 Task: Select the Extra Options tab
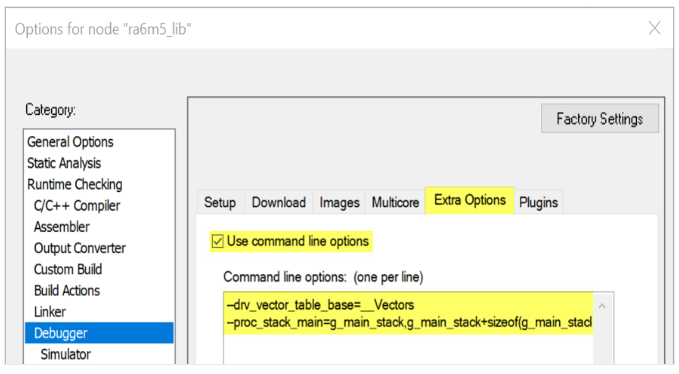coord(470,200)
